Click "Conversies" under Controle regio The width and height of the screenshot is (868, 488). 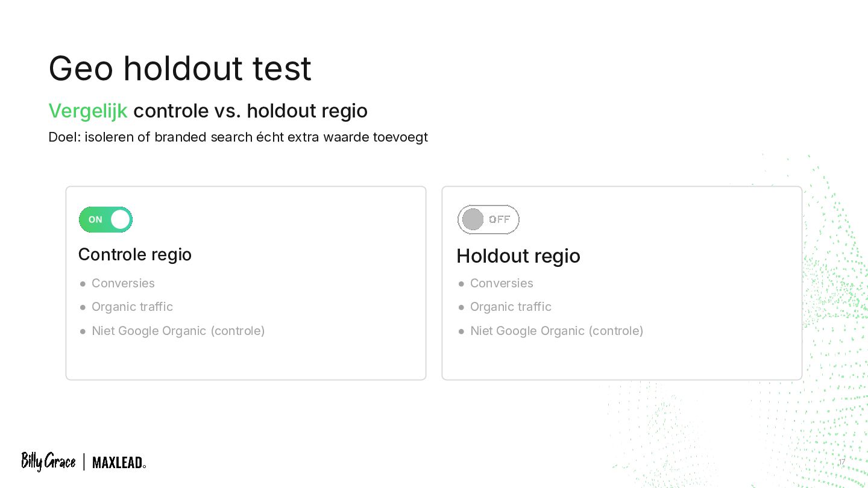[123, 283]
